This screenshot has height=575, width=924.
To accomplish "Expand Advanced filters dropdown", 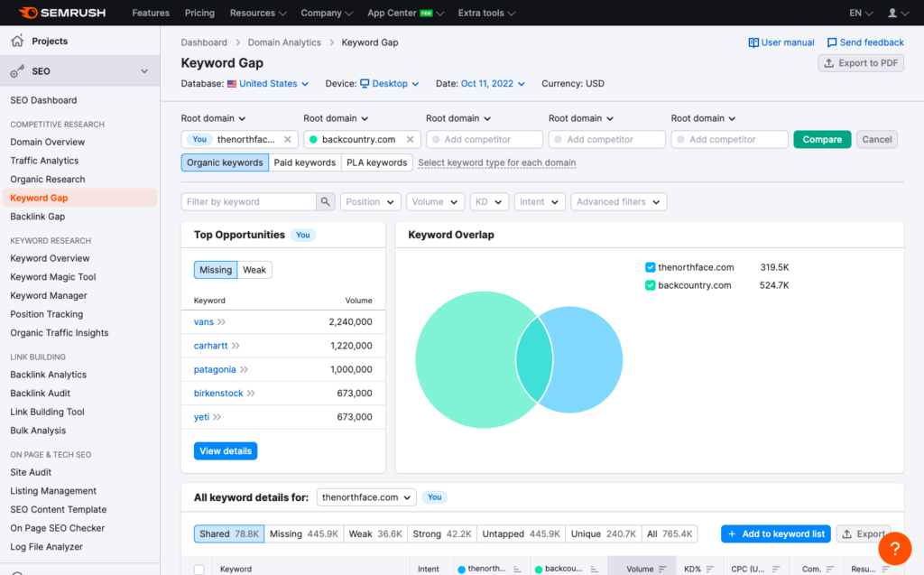I will pyautogui.click(x=618, y=201).
